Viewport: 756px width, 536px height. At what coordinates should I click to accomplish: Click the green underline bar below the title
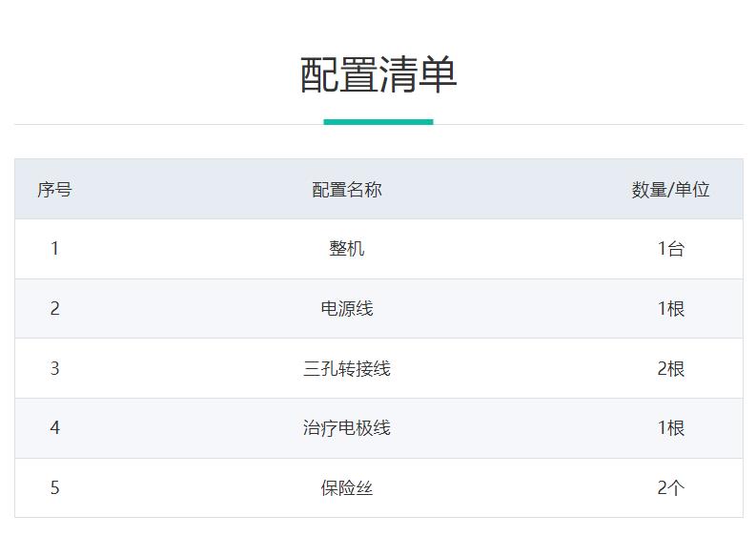[x=378, y=122]
